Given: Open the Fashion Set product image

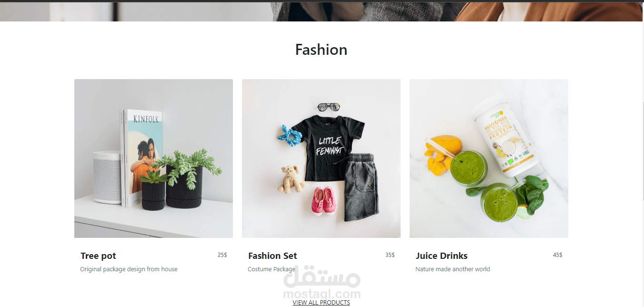Looking at the screenshot, I should click(321, 158).
